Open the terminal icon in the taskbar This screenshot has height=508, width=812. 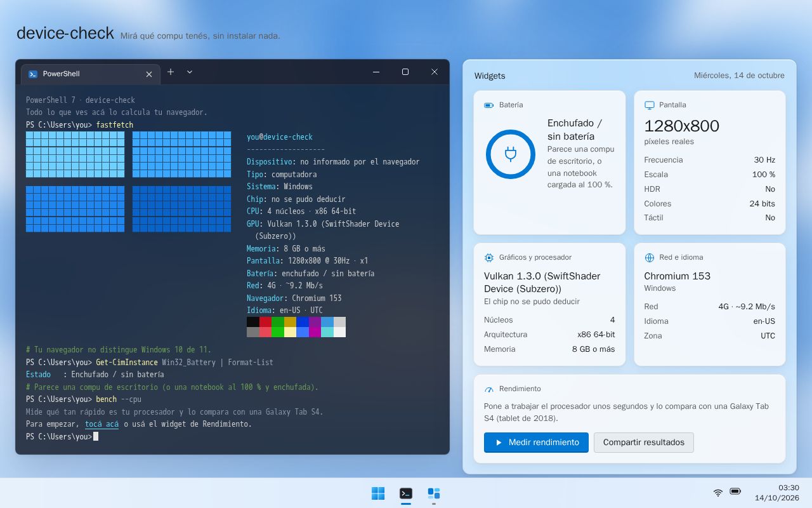pyautogui.click(x=406, y=493)
